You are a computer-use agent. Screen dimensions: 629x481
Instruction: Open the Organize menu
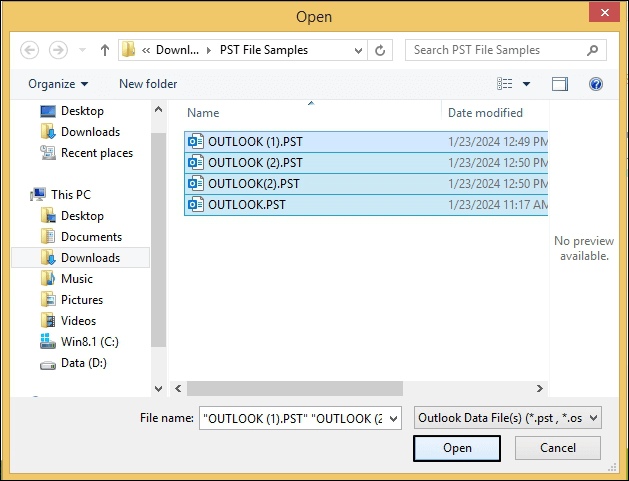pos(58,84)
